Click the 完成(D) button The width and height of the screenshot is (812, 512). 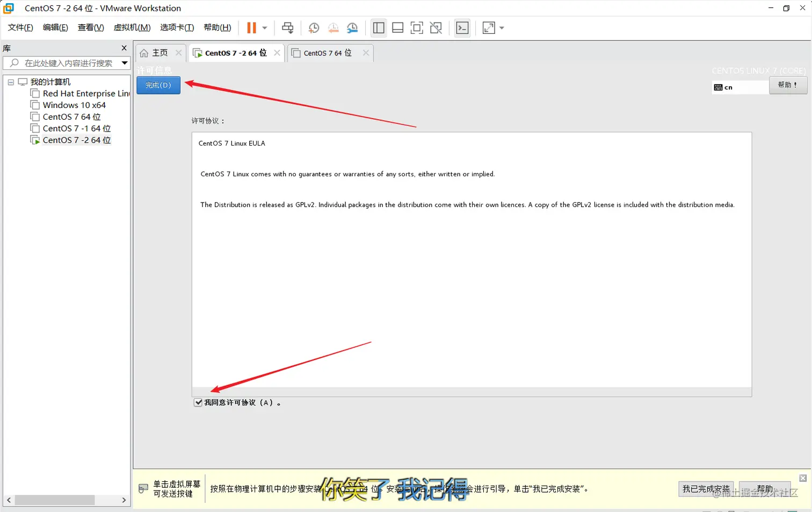[x=158, y=85]
